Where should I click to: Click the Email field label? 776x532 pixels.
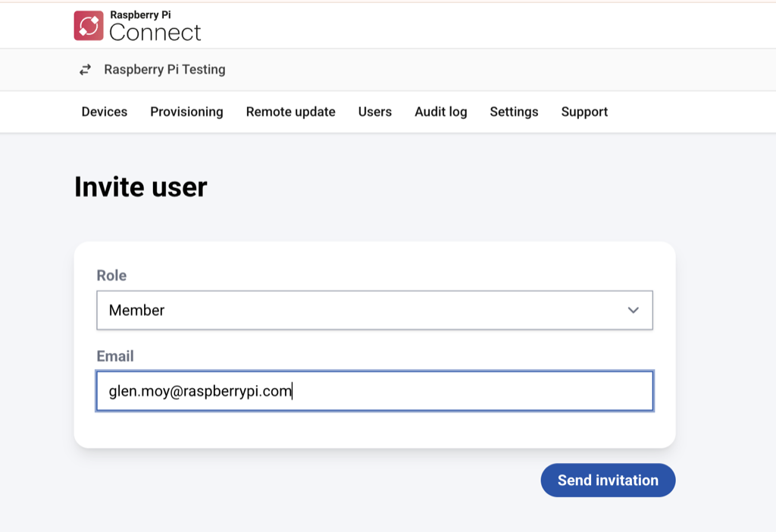(x=114, y=356)
